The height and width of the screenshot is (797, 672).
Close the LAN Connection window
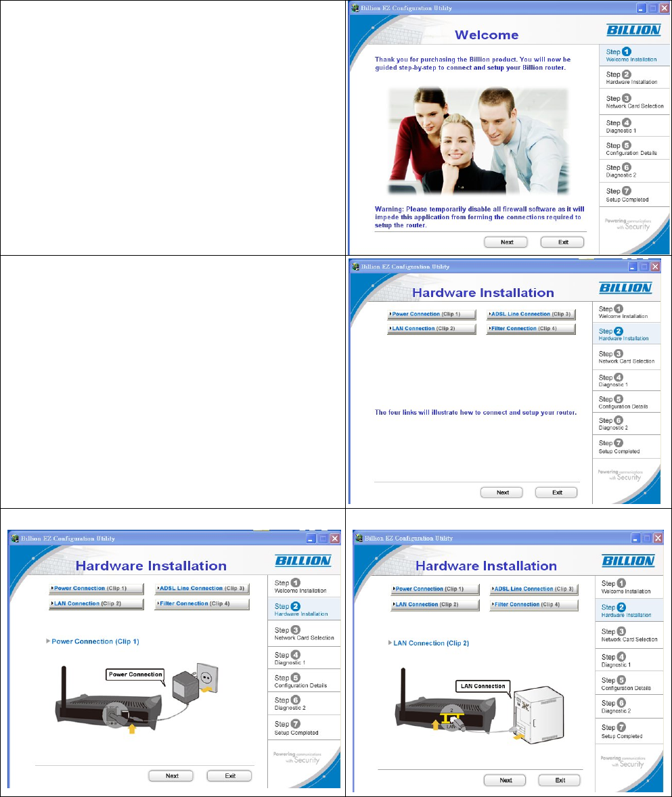[x=658, y=538]
